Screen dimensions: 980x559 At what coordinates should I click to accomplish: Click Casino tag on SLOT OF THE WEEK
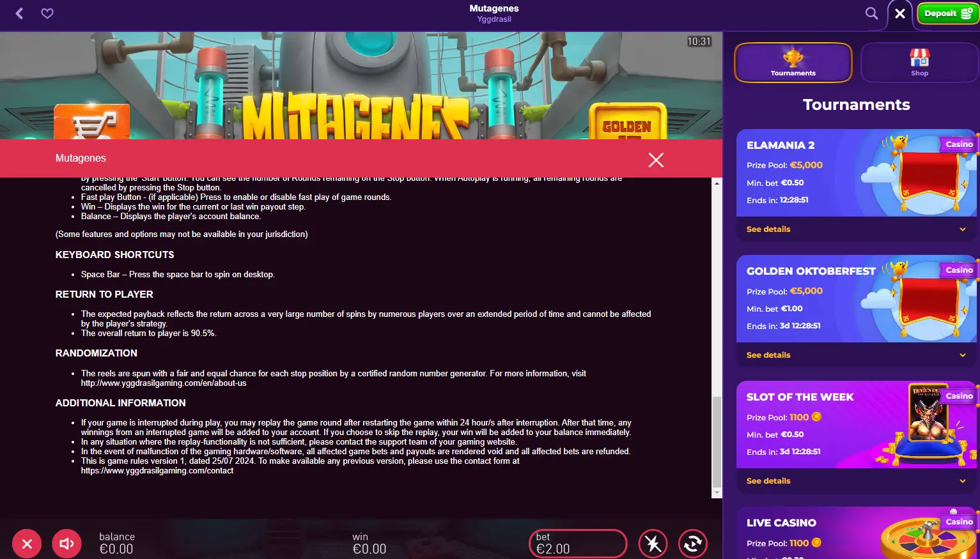coord(959,396)
